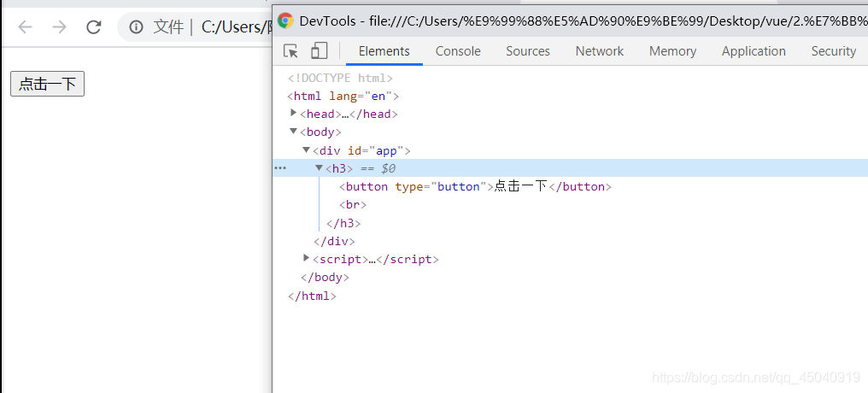Toggle the device toolbar icon in DevTools
Screen dimensions: 868x393
[x=319, y=51]
